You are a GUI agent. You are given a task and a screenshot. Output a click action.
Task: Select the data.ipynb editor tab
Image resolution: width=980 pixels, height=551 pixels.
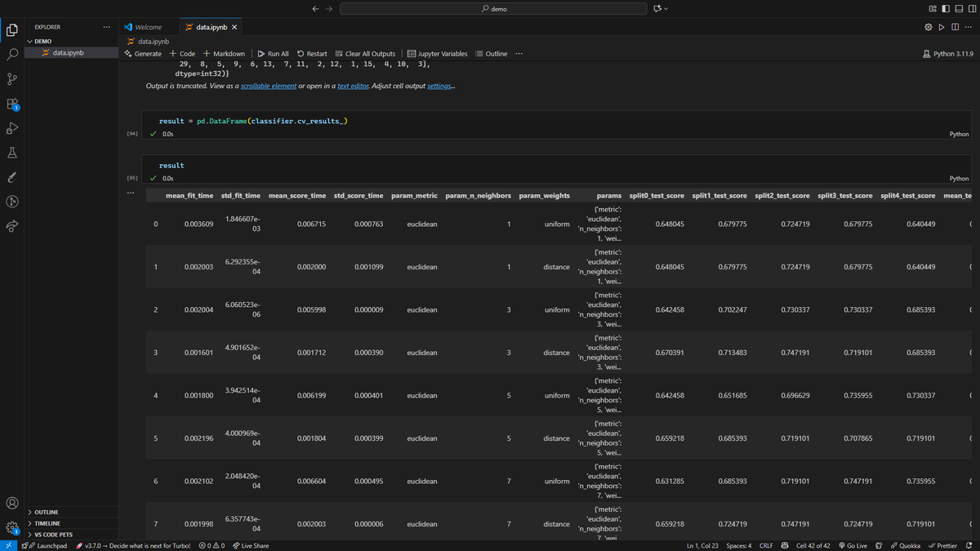click(x=211, y=27)
